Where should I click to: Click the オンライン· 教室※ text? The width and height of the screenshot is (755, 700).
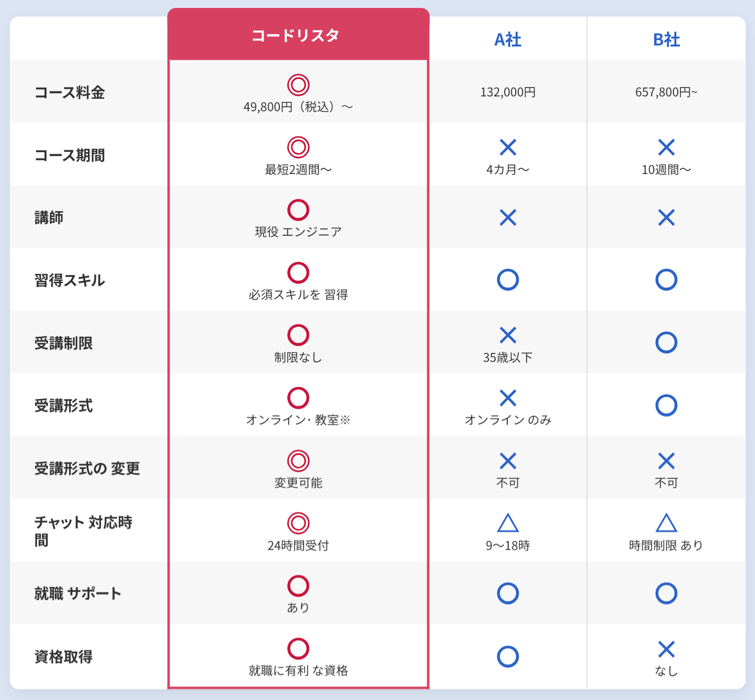[298, 420]
